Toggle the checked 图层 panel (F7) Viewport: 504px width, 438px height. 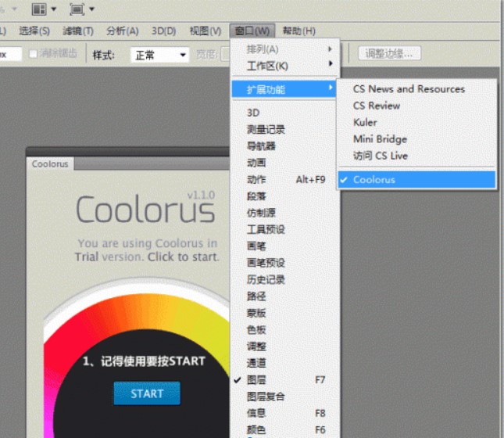(x=285, y=380)
